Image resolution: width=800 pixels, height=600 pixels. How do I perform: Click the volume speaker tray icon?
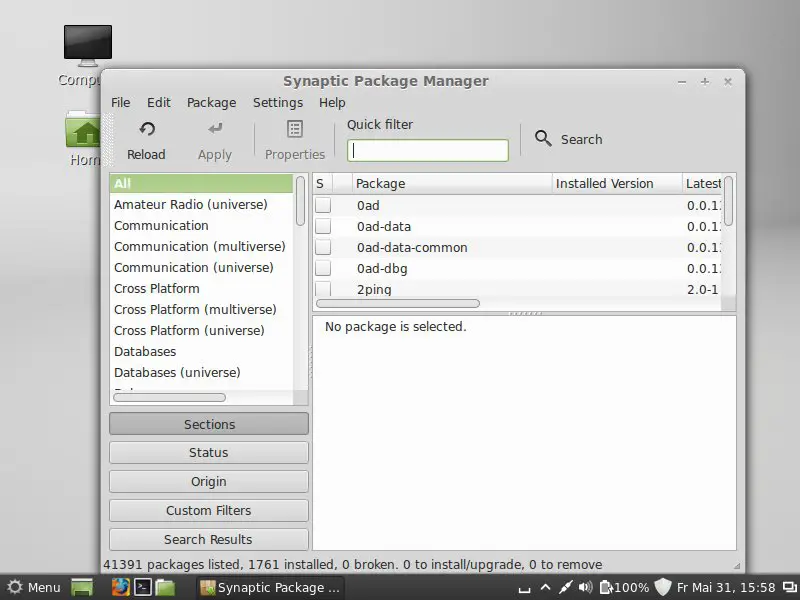pyautogui.click(x=585, y=588)
